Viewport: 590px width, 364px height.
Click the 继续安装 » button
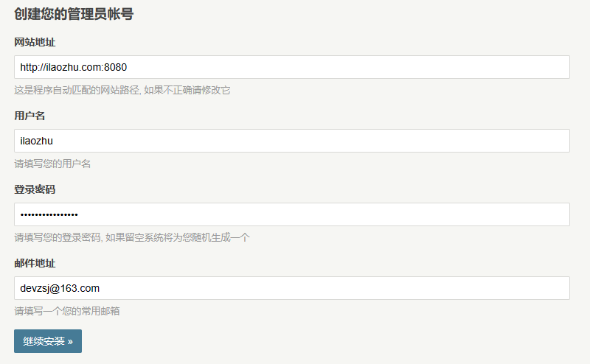click(48, 341)
